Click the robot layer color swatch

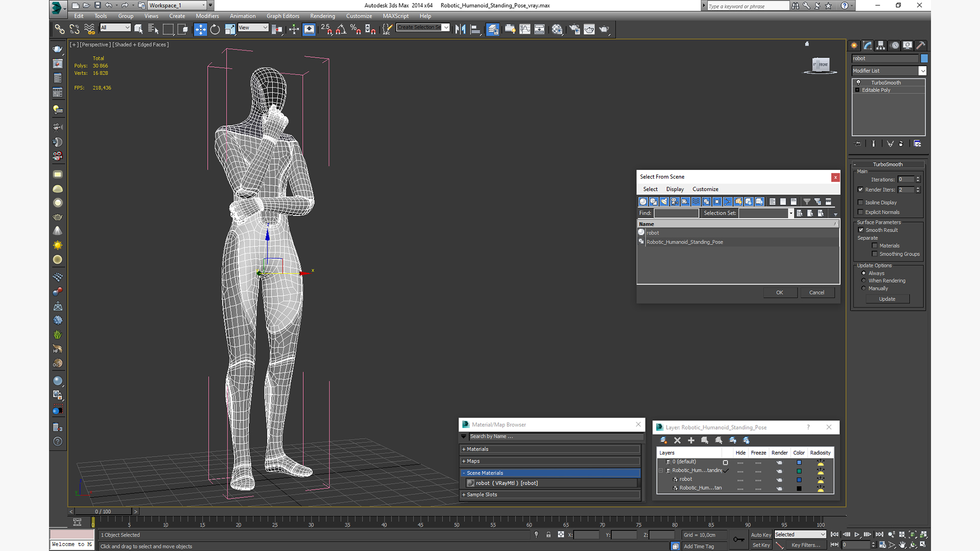799,480
